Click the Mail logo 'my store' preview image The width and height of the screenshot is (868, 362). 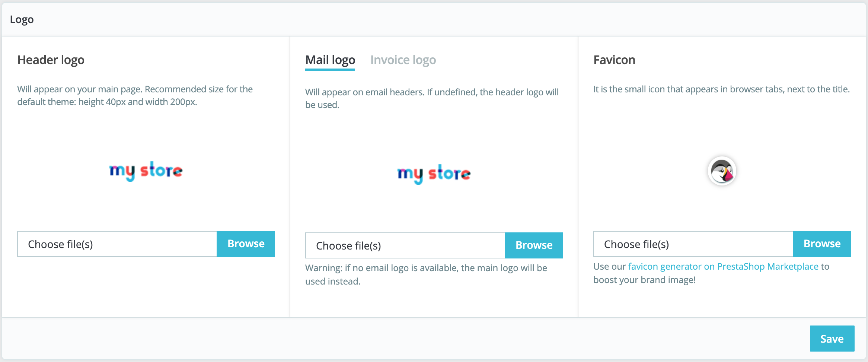click(434, 174)
